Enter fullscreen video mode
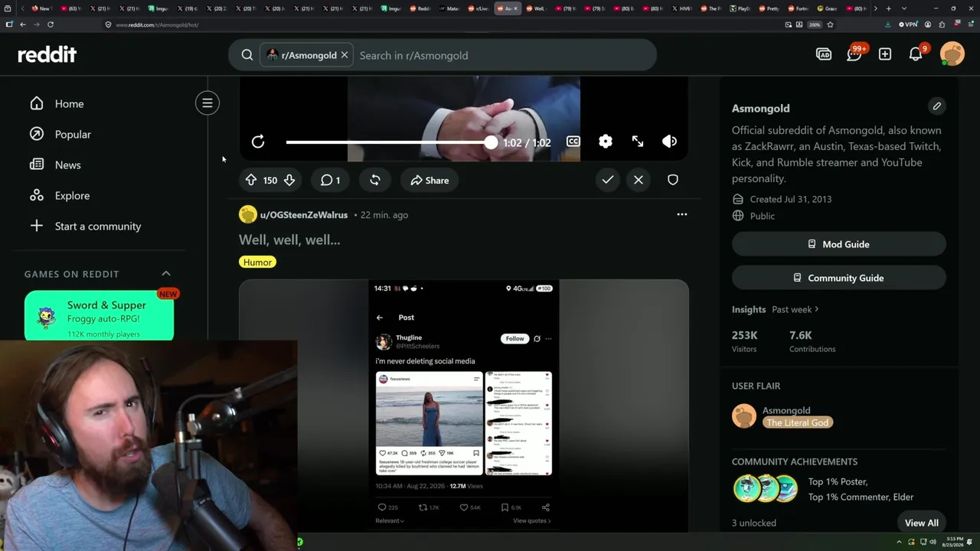980x551 pixels. (638, 142)
